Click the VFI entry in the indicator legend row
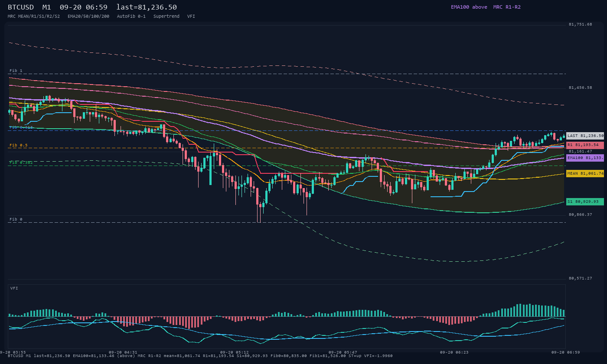Image resolution: width=607 pixels, height=364 pixels. [x=191, y=16]
